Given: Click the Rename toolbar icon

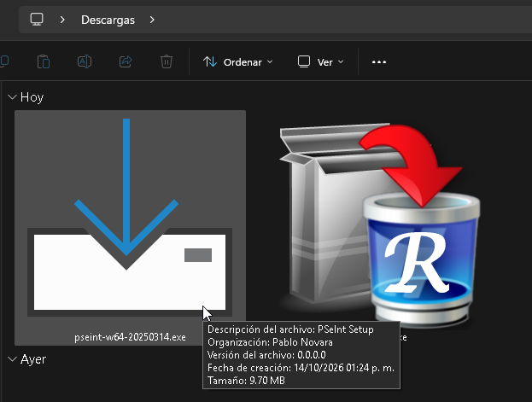Looking at the screenshot, I should [85, 61].
